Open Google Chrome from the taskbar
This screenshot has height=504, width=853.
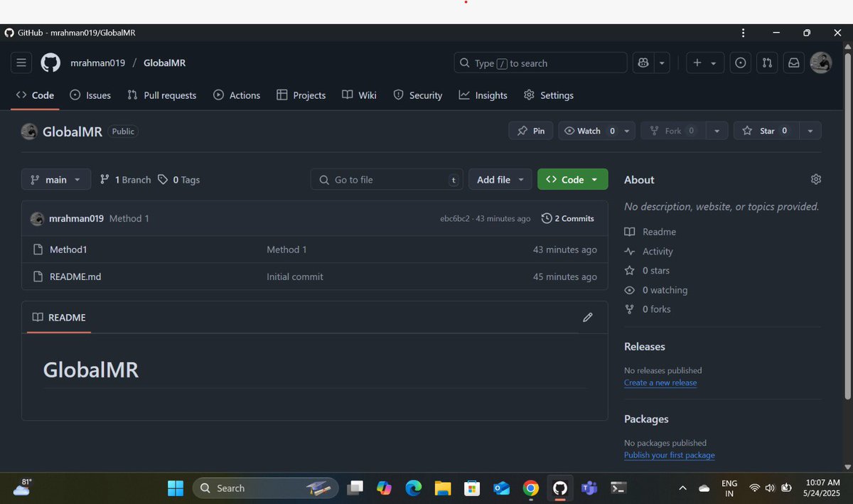[530, 488]
